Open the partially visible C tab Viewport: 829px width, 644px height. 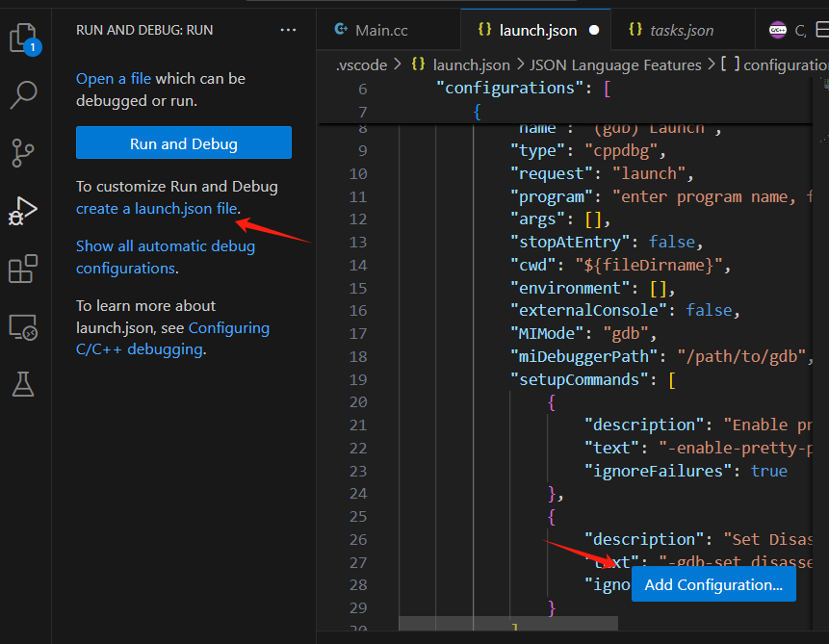[x=788, y=30]
